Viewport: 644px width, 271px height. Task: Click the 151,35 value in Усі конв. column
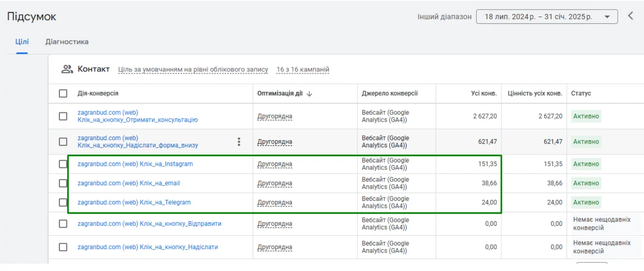[x=488, y=164]
